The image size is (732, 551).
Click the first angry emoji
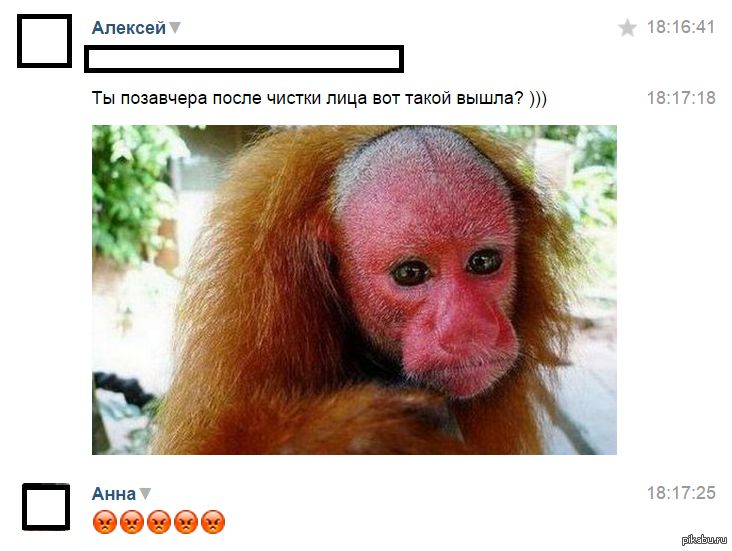click(x=105, y=522)
